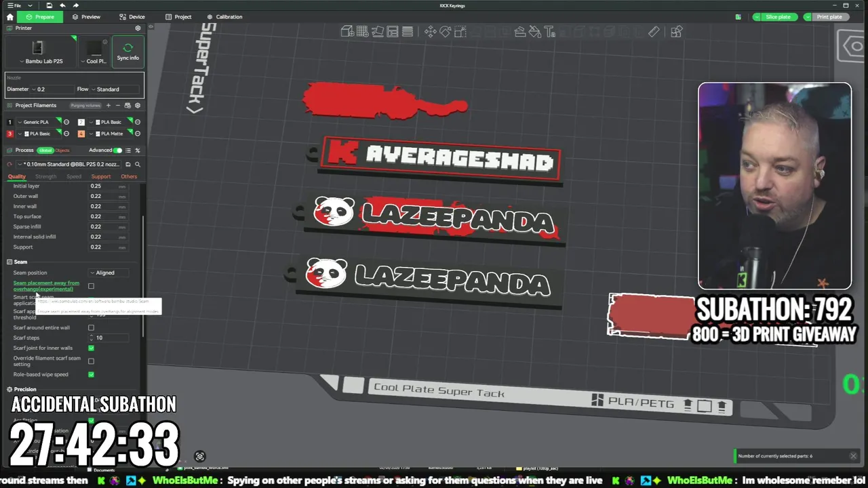Click filament 1 black color swatch

coord(9,122)
